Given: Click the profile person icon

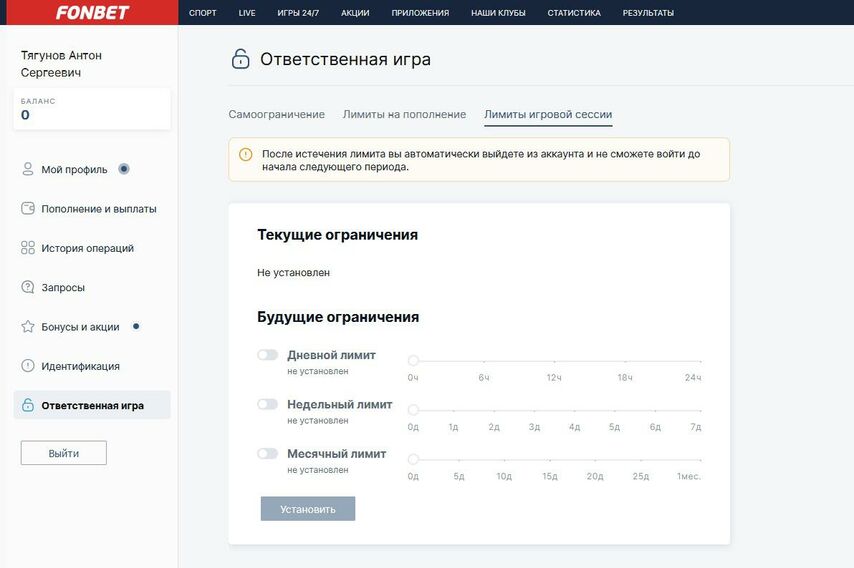Looking at the screenshot, I should click(x=28, y=169).
